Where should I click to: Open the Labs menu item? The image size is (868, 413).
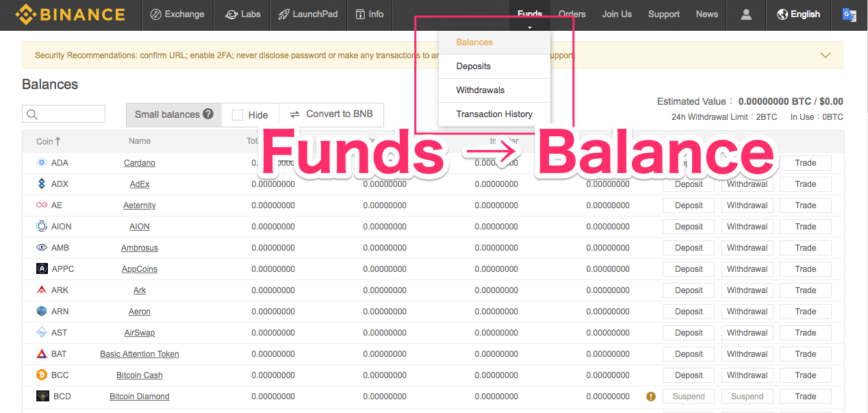coord(242,14)
